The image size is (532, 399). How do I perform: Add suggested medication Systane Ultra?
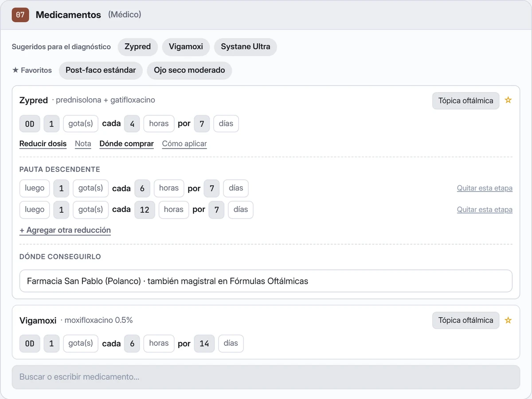click(x=246, y=47)
